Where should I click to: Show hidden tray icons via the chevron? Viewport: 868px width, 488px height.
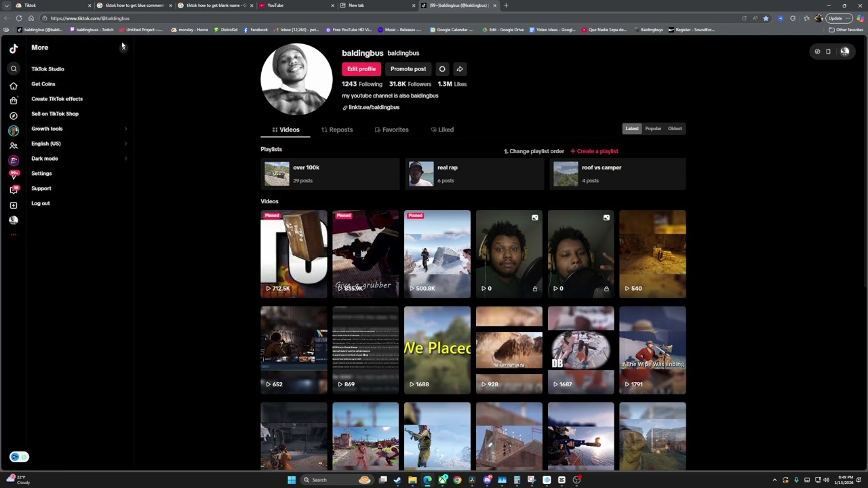pyautogui.click(x=774, y=480)
